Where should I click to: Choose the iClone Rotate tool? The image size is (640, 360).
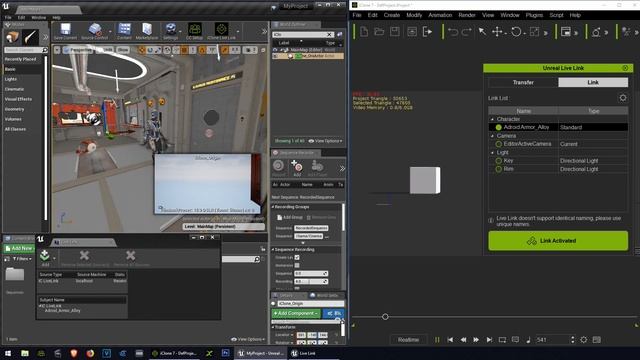tap(516, 32)
